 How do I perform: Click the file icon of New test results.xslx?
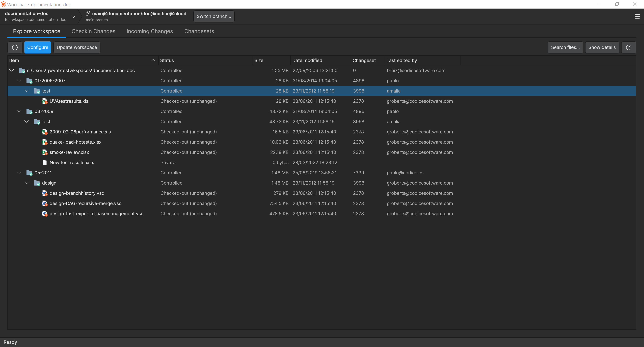coord(44,162)
